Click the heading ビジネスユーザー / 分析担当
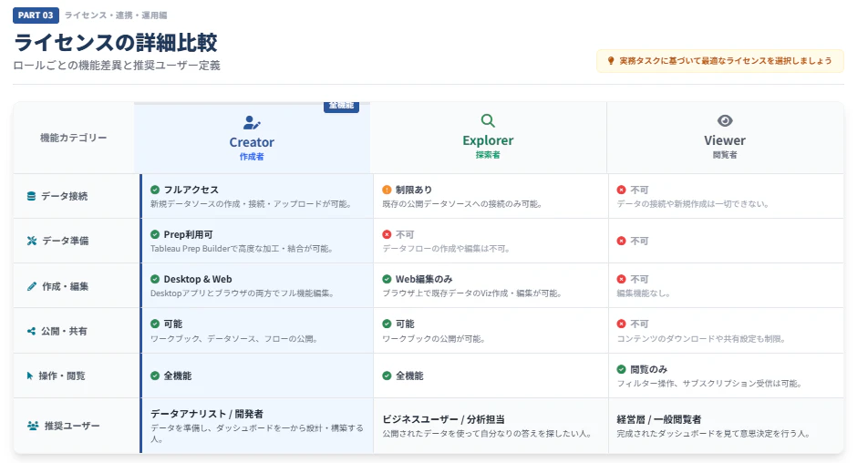Viewport: 868px width, 463px height. pyautogui.click(x=443, y=419)
